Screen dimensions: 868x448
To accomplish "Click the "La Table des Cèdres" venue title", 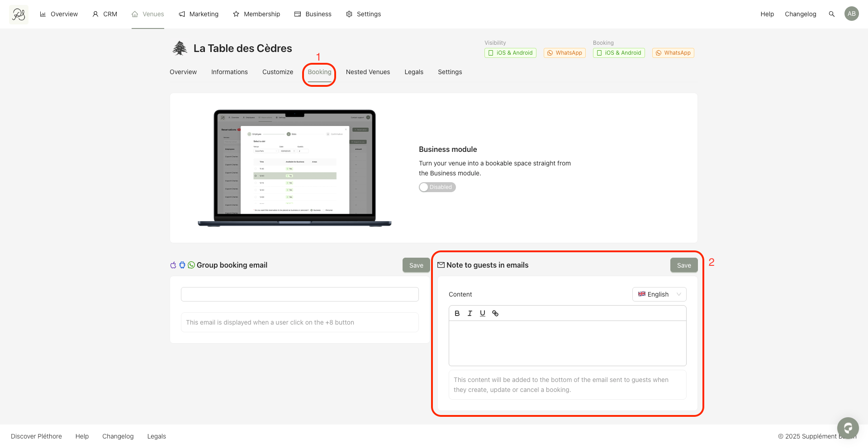I will click(243, 48).
